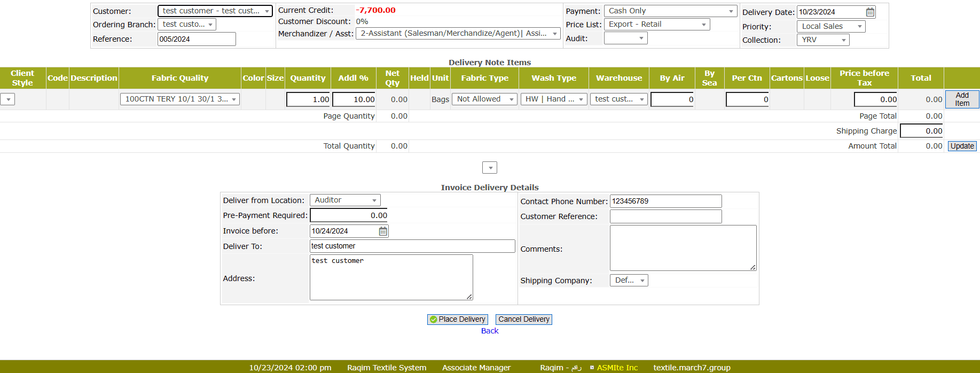Image resolution: width=980 pixels, height=373 pixels.
Task: Open the Deliver from Location dropdown
Action: point(345,200)
